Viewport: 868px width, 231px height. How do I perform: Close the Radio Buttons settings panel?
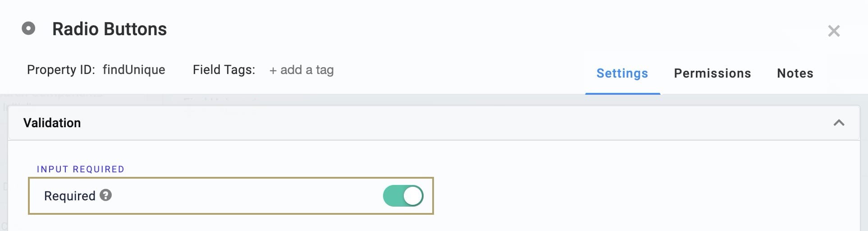[834, 31]
